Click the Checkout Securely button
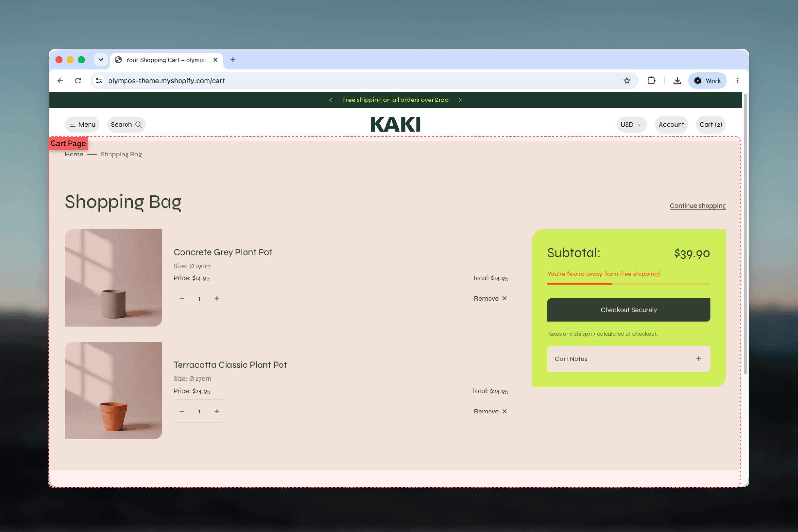 (x=628, y=310)
